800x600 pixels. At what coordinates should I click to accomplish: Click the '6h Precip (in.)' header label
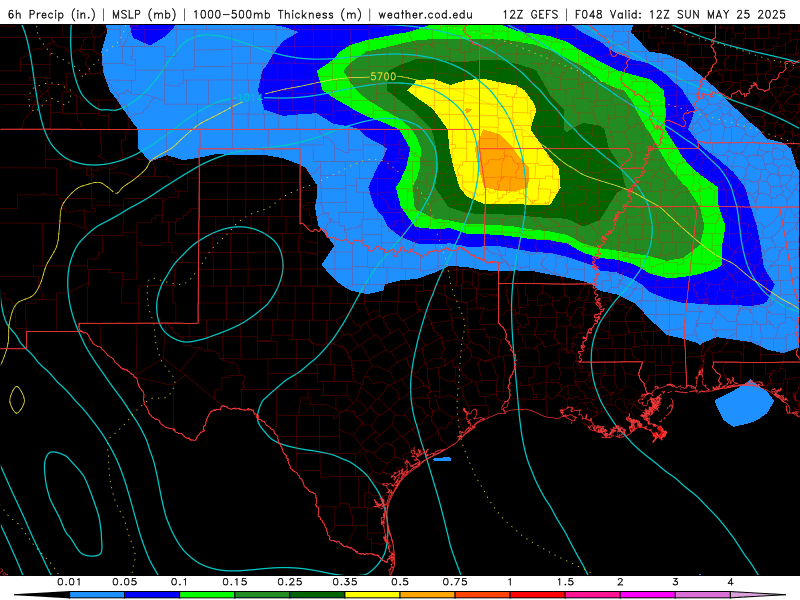[x=52, y=14]
